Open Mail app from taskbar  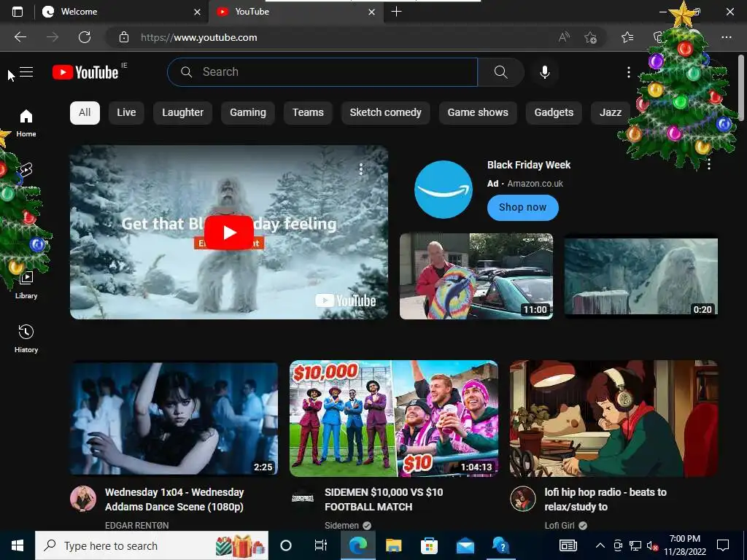click(x=465, y=545)
